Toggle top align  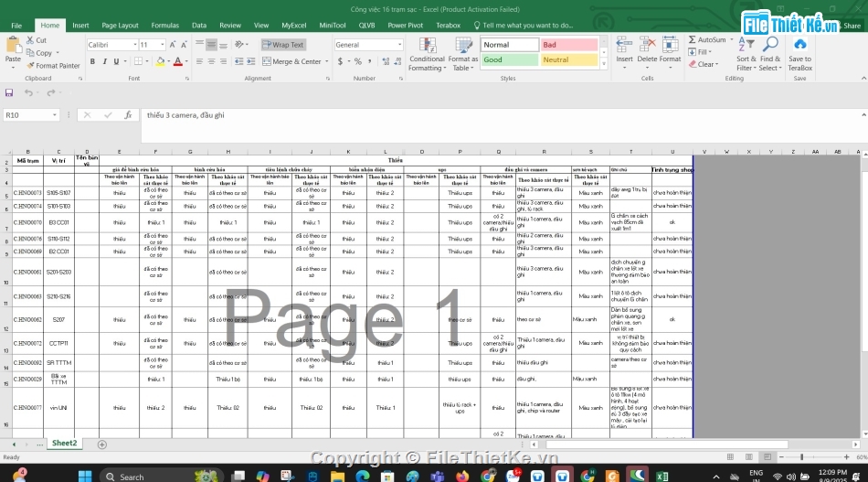[199, 44]
